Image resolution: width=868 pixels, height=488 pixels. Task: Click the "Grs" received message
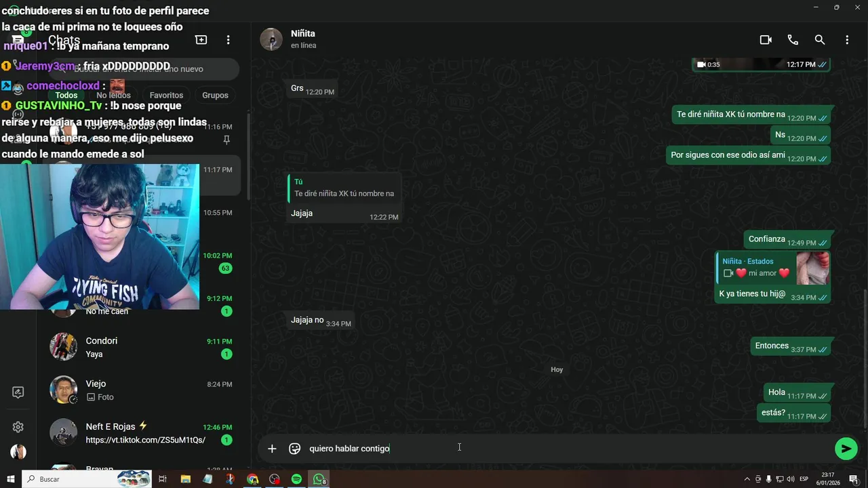point(312,89)
